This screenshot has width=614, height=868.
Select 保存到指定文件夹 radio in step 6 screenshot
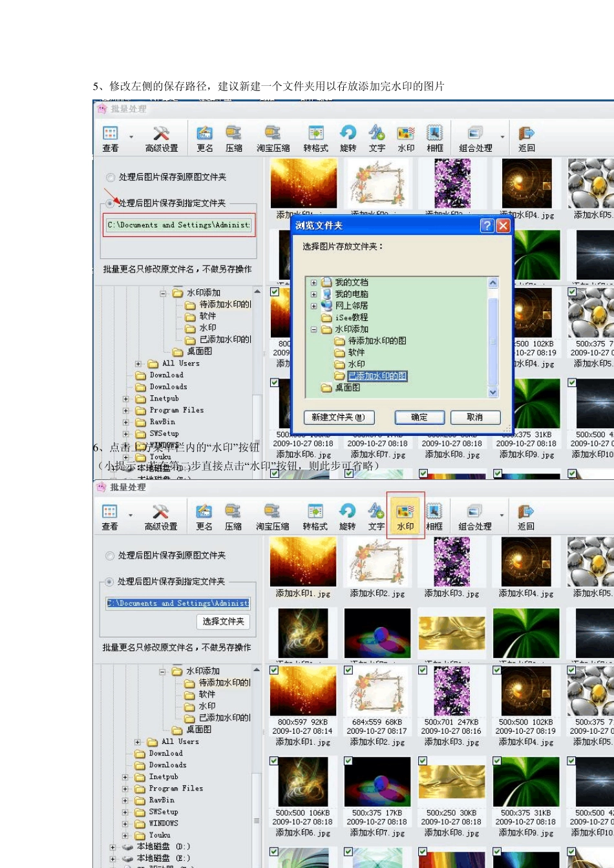(109, 582)
